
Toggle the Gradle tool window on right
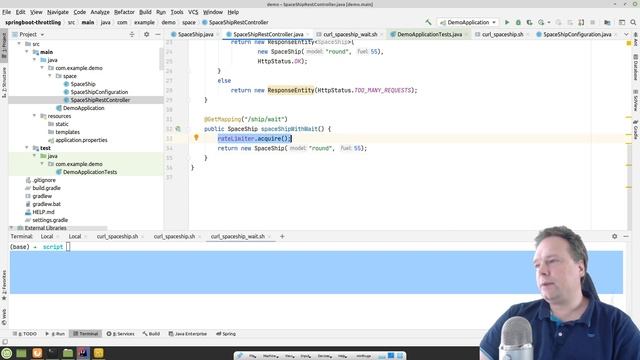pyautogui.click(x=636, y=130)
